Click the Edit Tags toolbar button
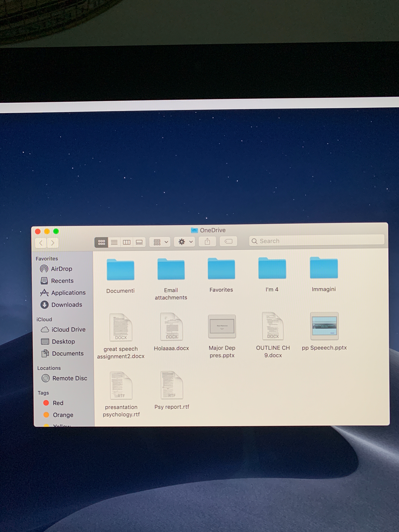Image resolution: width=399 pixels, height=532 pixels. coord(228,241)
